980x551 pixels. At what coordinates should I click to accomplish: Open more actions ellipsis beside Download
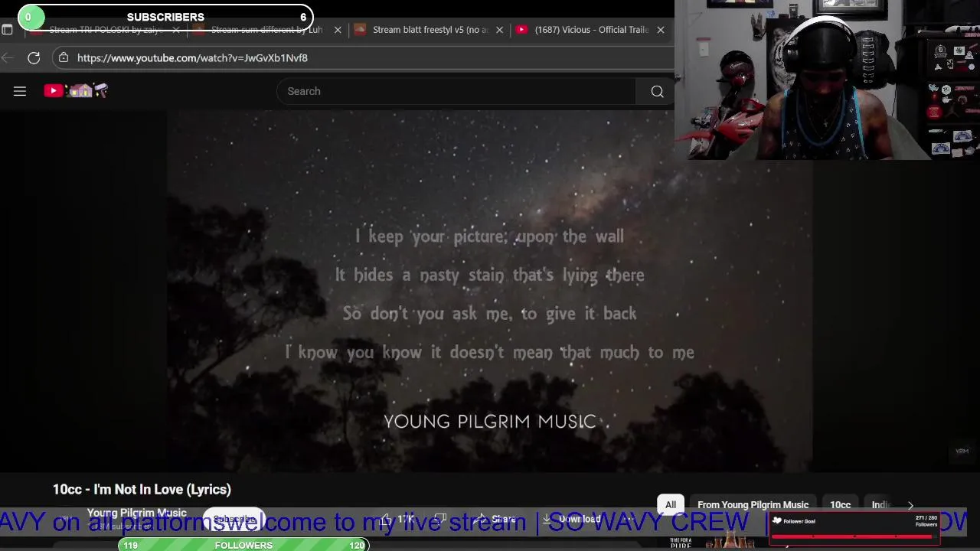(x=629, y=519)
